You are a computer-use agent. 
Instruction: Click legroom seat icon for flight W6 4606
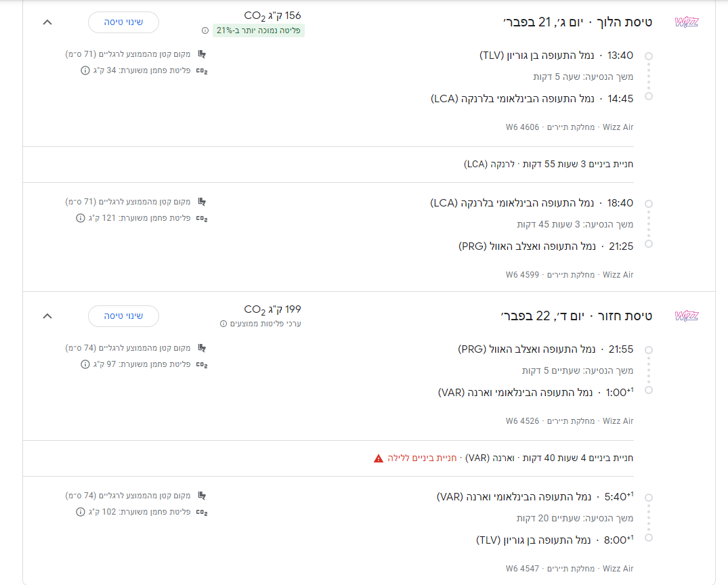(x=201, y=54)
